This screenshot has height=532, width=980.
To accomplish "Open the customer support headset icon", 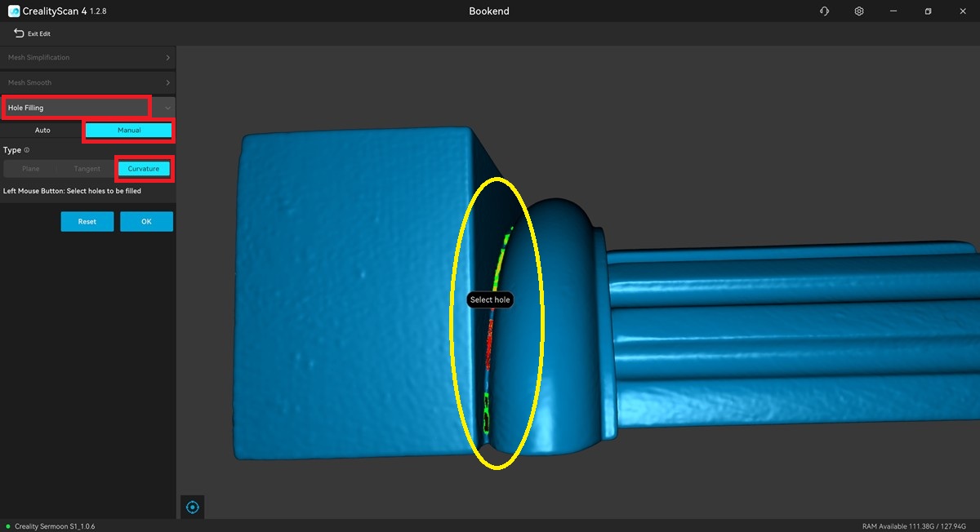I will pyautogui.click(x=825, y=11).
